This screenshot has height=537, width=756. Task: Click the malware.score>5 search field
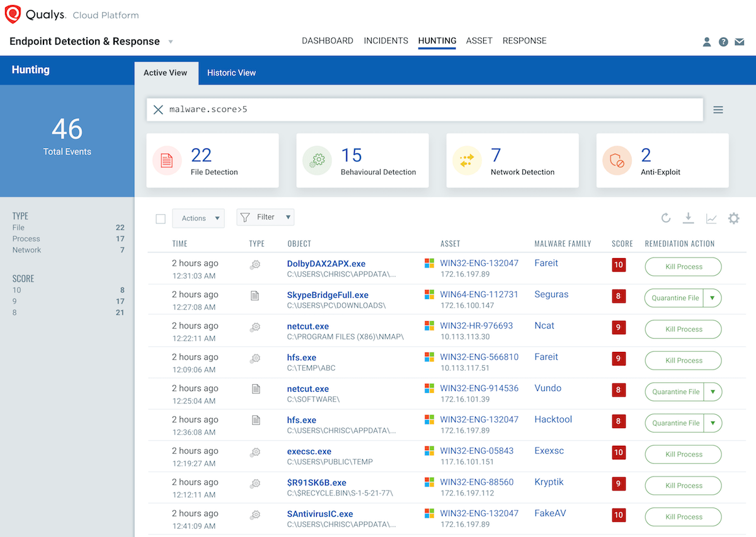(x=425, y=110)
